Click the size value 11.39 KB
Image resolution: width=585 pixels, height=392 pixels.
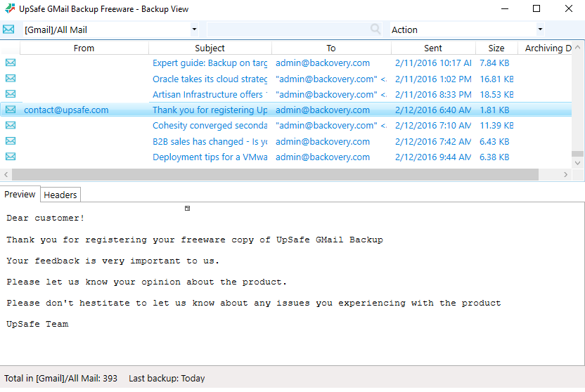[x=496, y=126]
